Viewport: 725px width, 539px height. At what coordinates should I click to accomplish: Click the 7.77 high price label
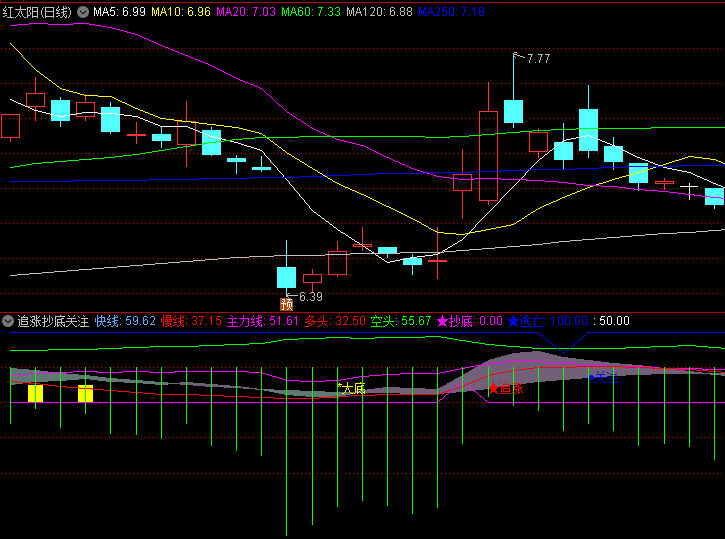click(538, 59)
